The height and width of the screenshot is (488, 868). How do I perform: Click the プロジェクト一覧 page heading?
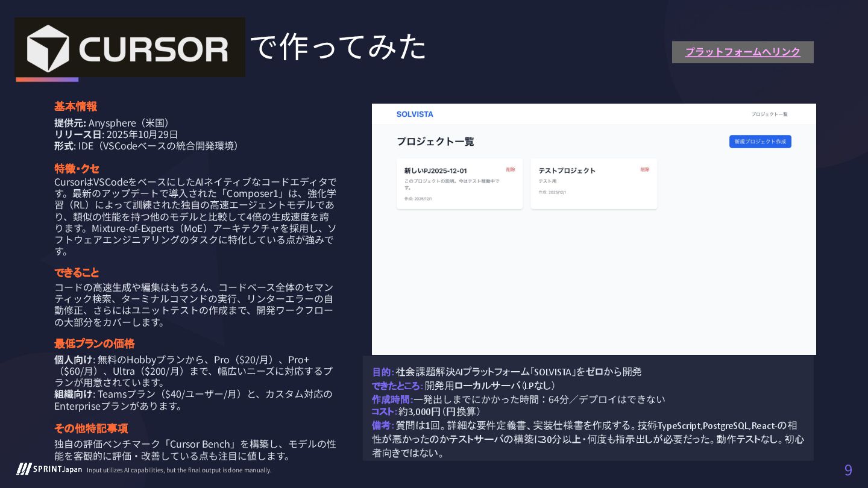click(x=435, y=142)
